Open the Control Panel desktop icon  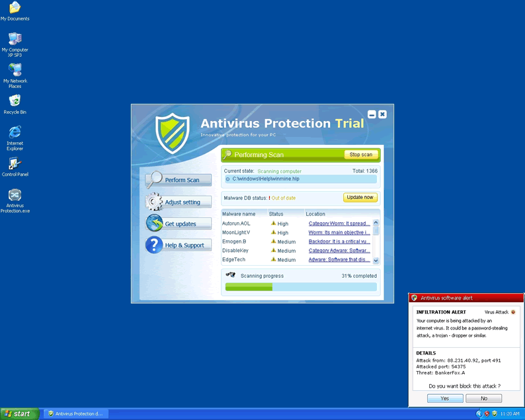click(15, 164)
